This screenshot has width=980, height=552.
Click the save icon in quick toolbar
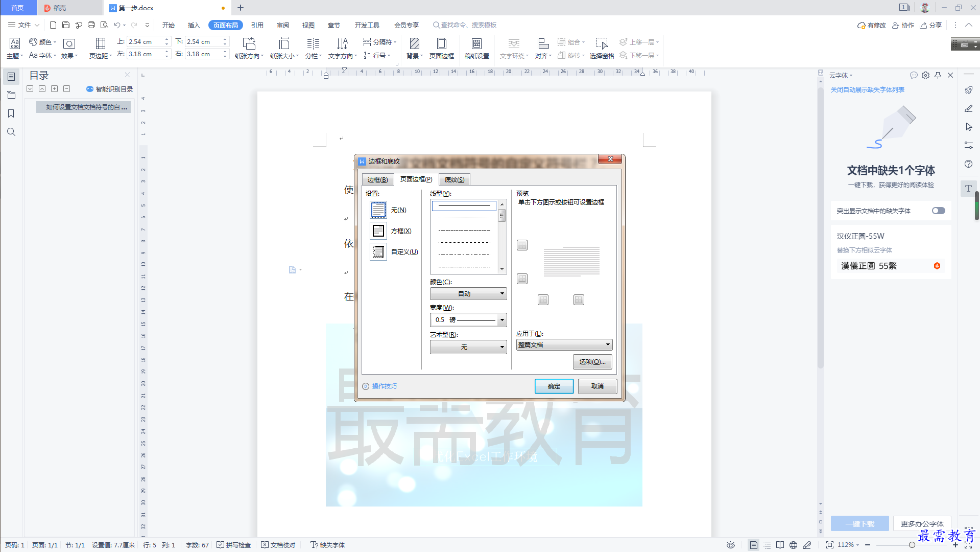(66, 25)
